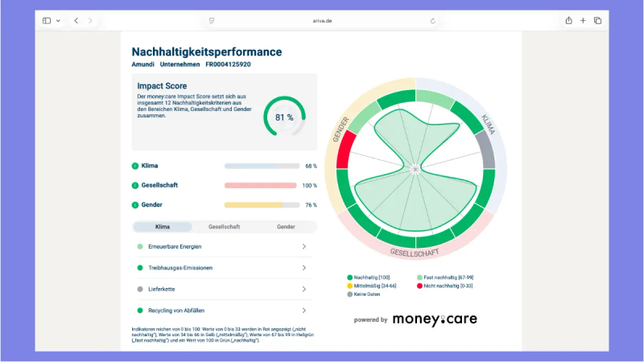
Task: Click the Amundi company name
Action: point(143,64)
